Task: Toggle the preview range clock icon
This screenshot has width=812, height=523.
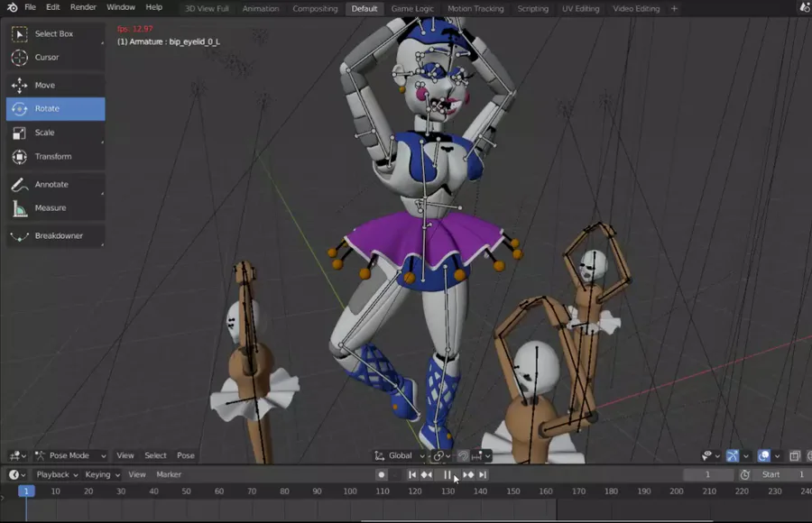Action: [744, 475]
